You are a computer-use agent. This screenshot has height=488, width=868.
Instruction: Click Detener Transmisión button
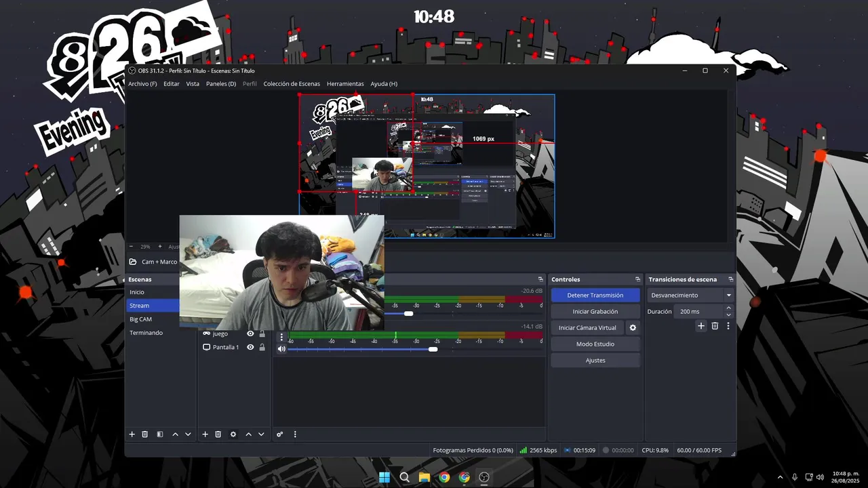[595, 296]
